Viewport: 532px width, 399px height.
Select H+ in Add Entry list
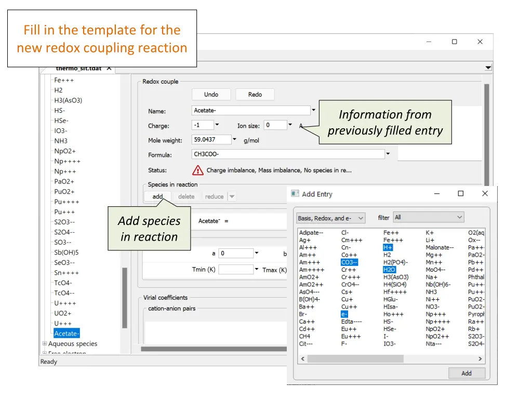pos(388,247)
